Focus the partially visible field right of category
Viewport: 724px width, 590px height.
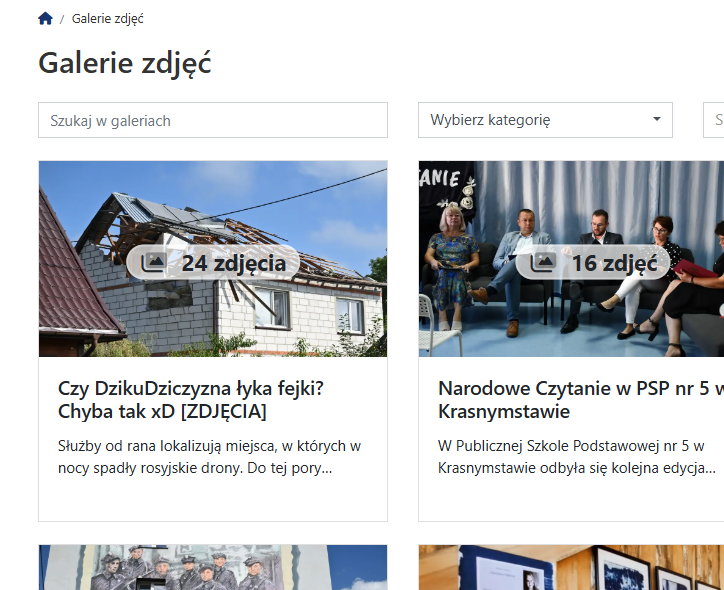coord(713,120)
